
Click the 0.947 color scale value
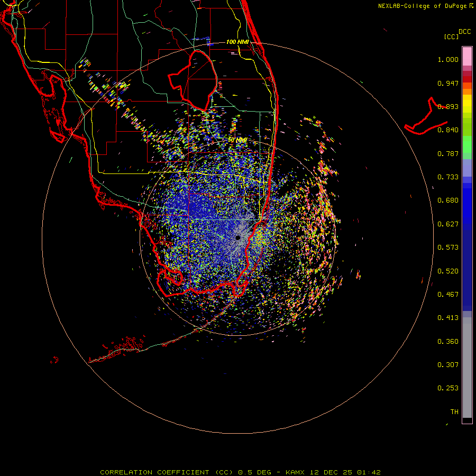click(448, 83)
